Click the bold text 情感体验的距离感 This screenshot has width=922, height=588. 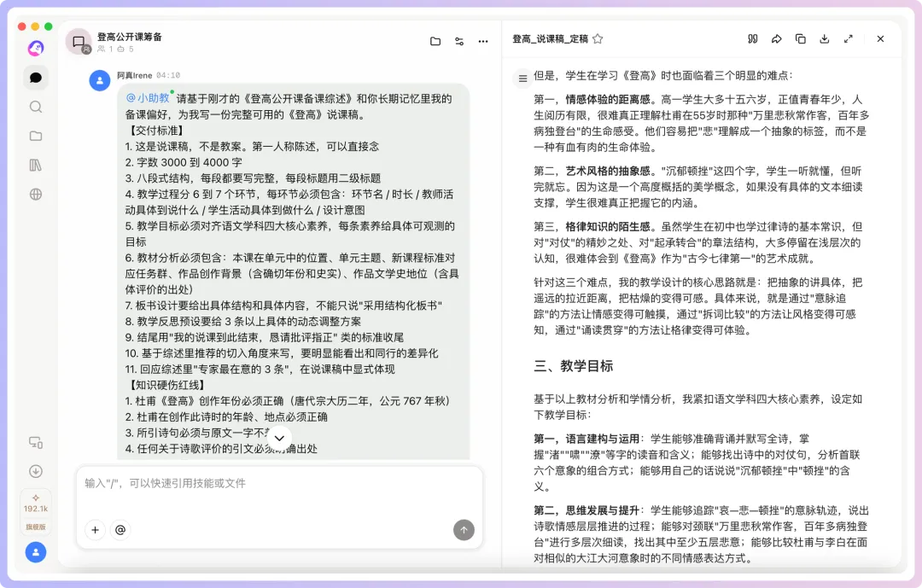tap(608, 99)
